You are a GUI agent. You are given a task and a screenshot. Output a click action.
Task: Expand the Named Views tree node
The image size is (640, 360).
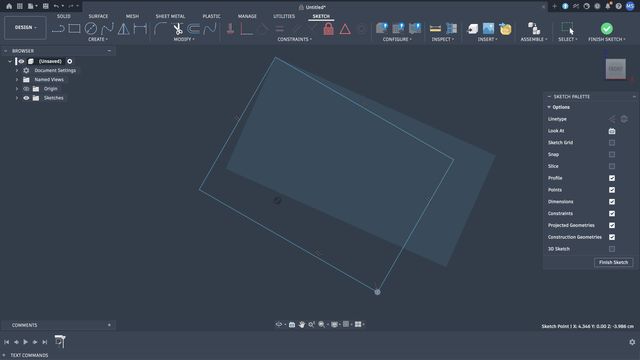pyautogui.click(x=17, y=80)
